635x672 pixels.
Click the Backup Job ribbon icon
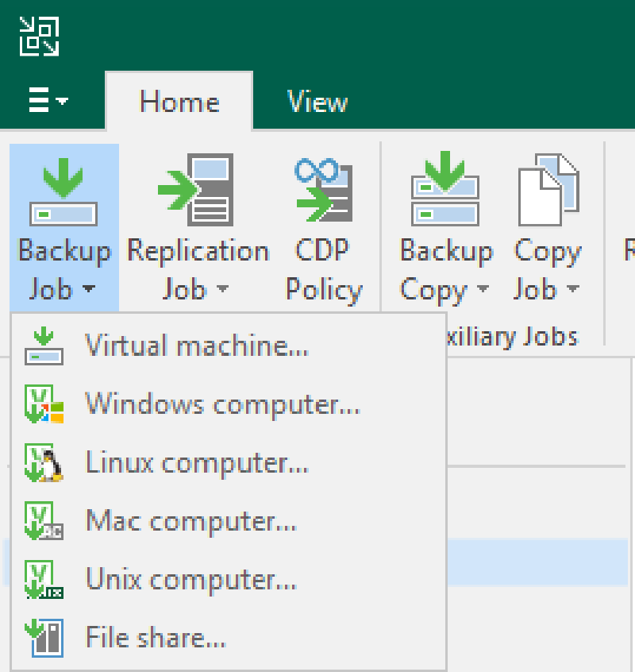point(63,191)
